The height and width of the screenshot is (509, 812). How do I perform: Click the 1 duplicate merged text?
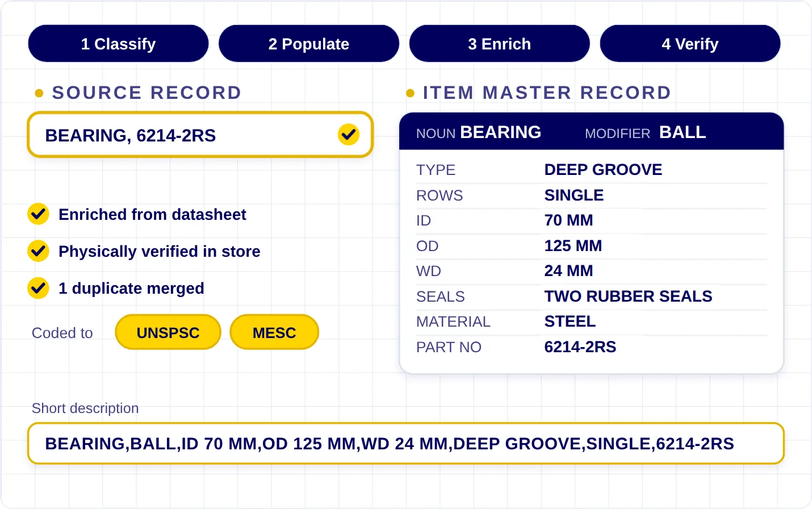tap(131, 289)
